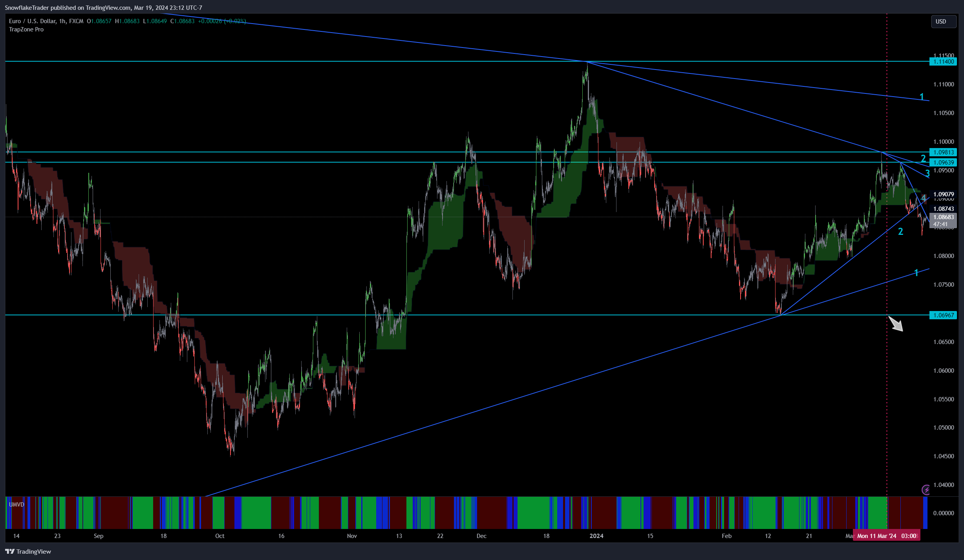Screen dimensions: 964x560
Task: Click the 1.07500 tick on price axis
Action: (944, 285)
